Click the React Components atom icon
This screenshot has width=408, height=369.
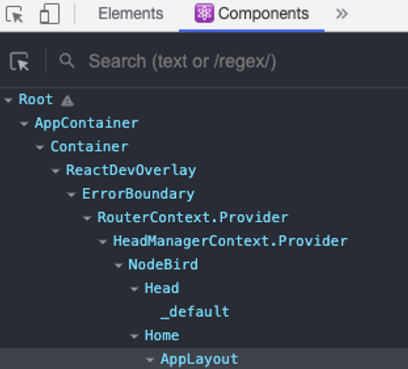[204, 13]
